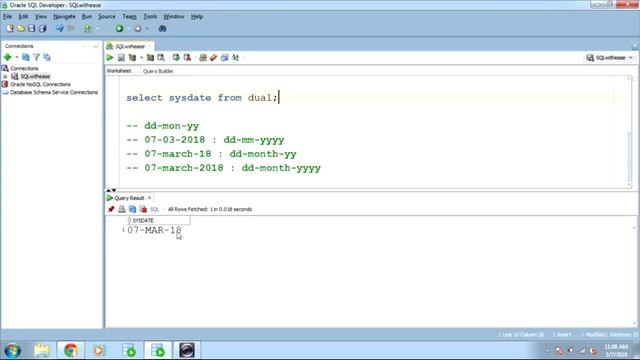This screenshot has width=640, height=360.
Task: Click the Unshared SQL Worksheet icon
Action: [203, 58]
